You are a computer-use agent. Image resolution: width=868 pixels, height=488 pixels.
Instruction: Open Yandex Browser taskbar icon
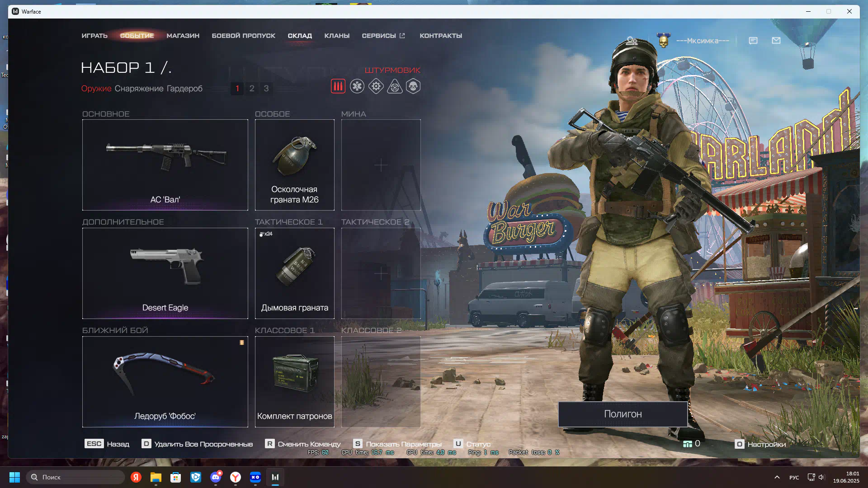point(236,477)
